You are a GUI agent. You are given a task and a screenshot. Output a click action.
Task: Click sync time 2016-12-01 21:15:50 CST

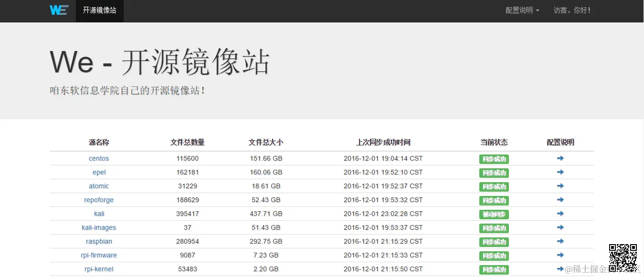pyautogui.click(x=383, y=269)
